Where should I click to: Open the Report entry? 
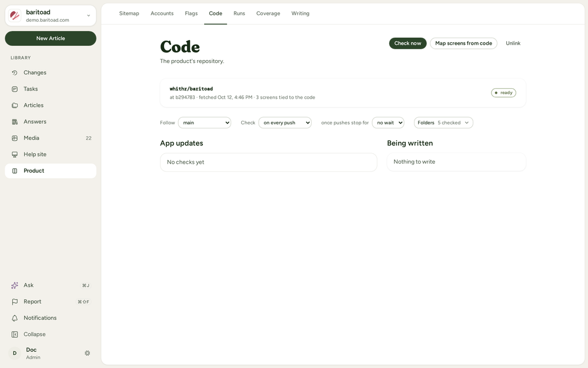pyautogui.click(x=51, y=302)
